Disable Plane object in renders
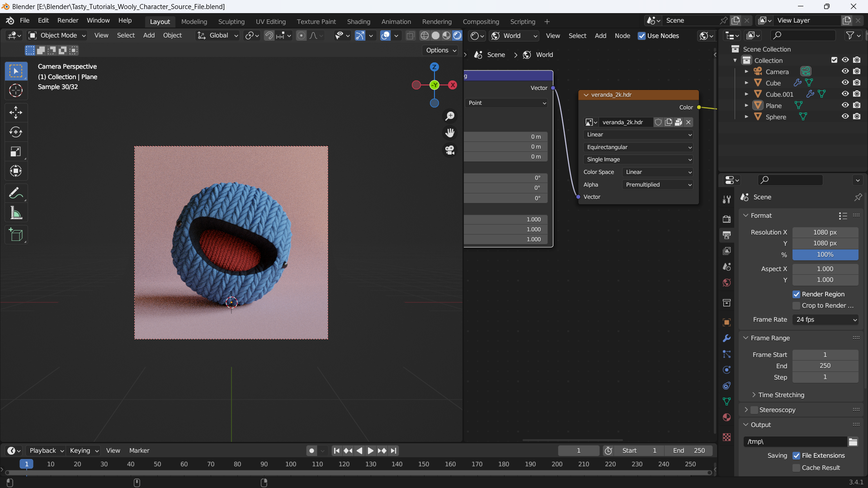The height and width of the screenshot is (488, 868). coord(857,105)
